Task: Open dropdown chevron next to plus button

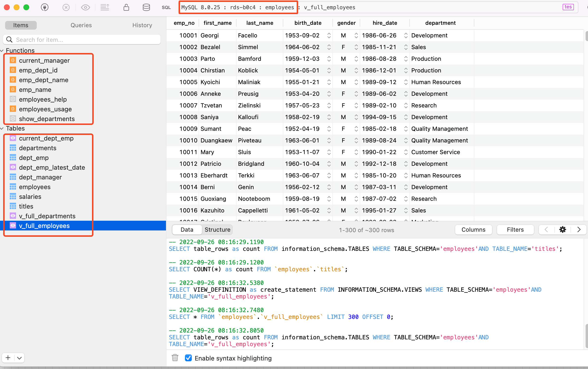Action: (x=19, y=358)
